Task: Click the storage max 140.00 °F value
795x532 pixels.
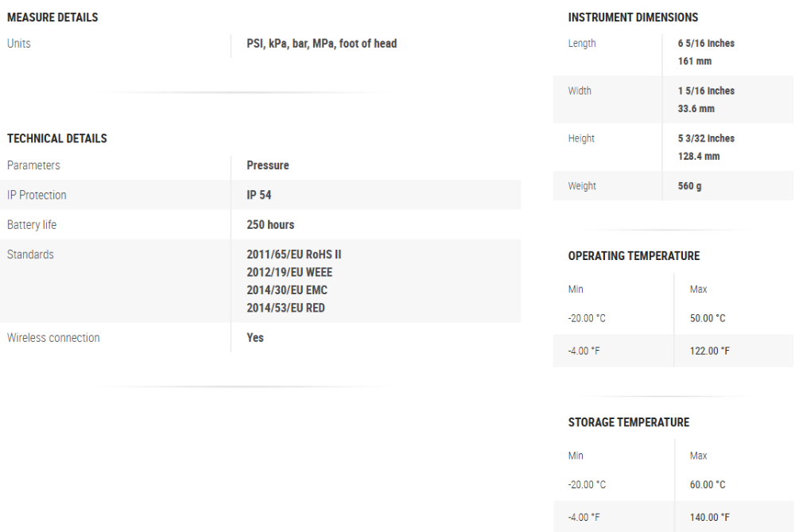Action: pyautogui.click(x=708, y=516)
